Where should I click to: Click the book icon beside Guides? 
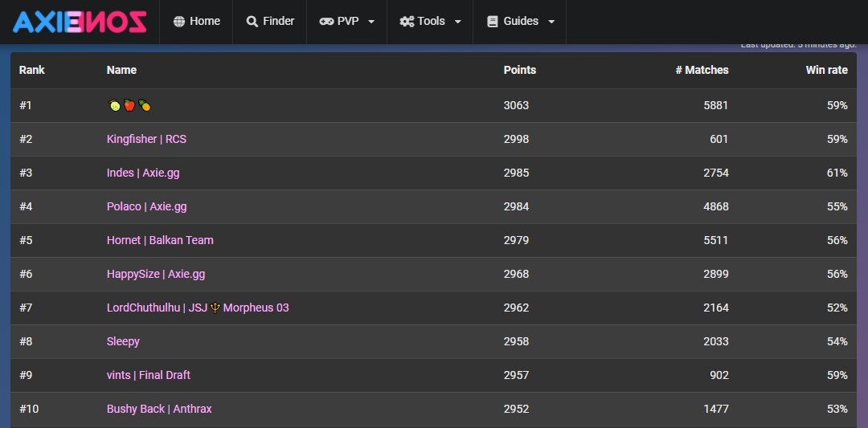point(492,22)
